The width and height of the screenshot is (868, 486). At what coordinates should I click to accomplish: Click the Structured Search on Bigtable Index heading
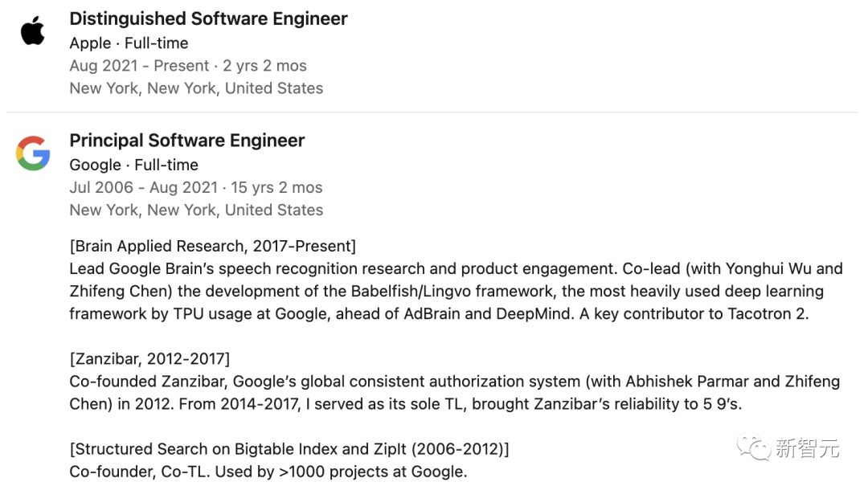point(289,449)
